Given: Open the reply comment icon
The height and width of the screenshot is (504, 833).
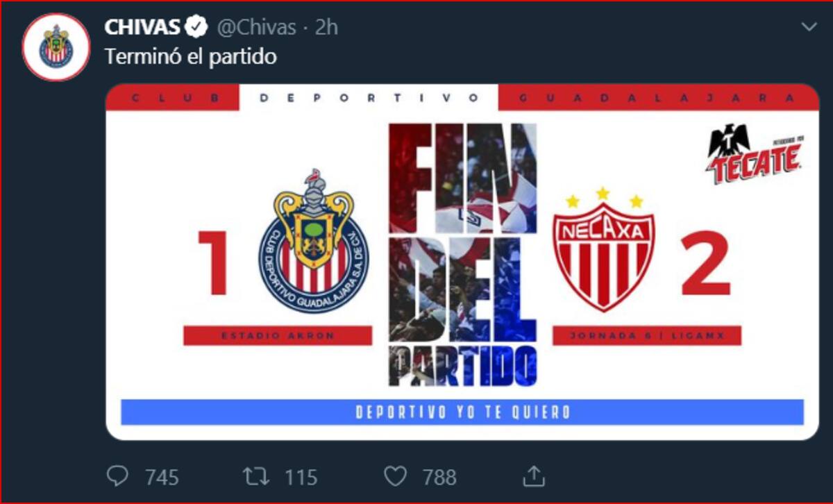Looking at the screenshot, I should pos(117,476).
